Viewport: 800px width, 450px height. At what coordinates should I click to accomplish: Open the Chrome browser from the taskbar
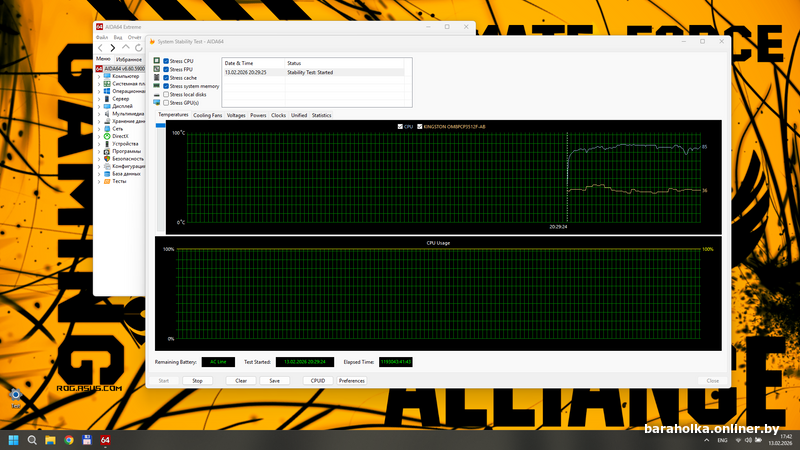pos(69,440)
